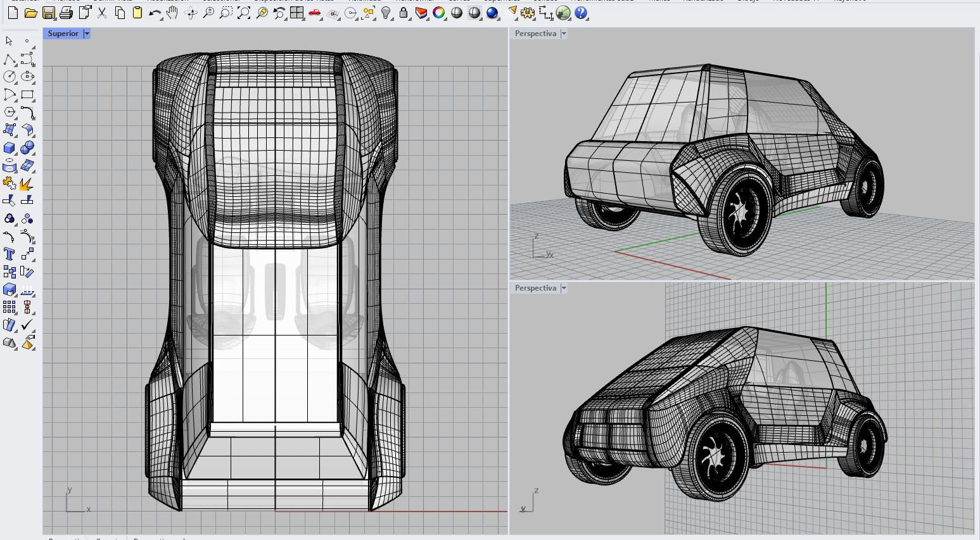Lock objects with the padlock icon

pos(404,13)
